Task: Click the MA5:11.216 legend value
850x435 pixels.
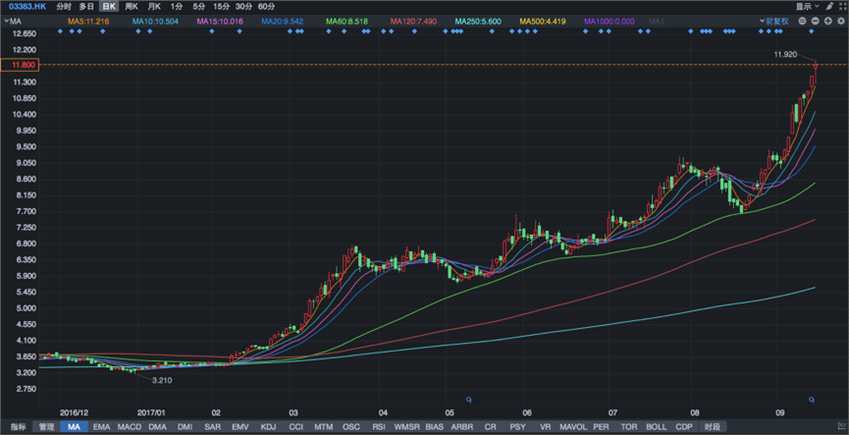Action: click(88, 21)
